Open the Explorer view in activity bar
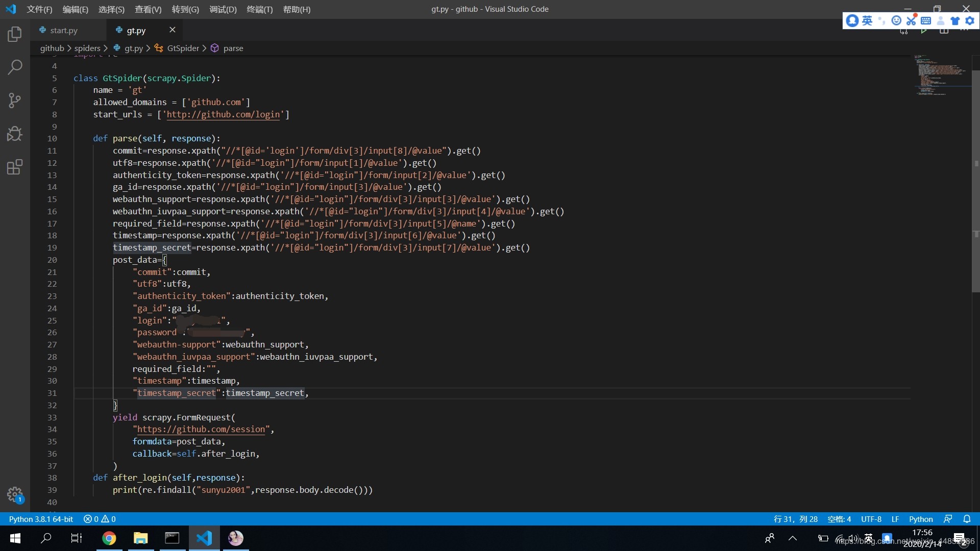 [15, 34]
